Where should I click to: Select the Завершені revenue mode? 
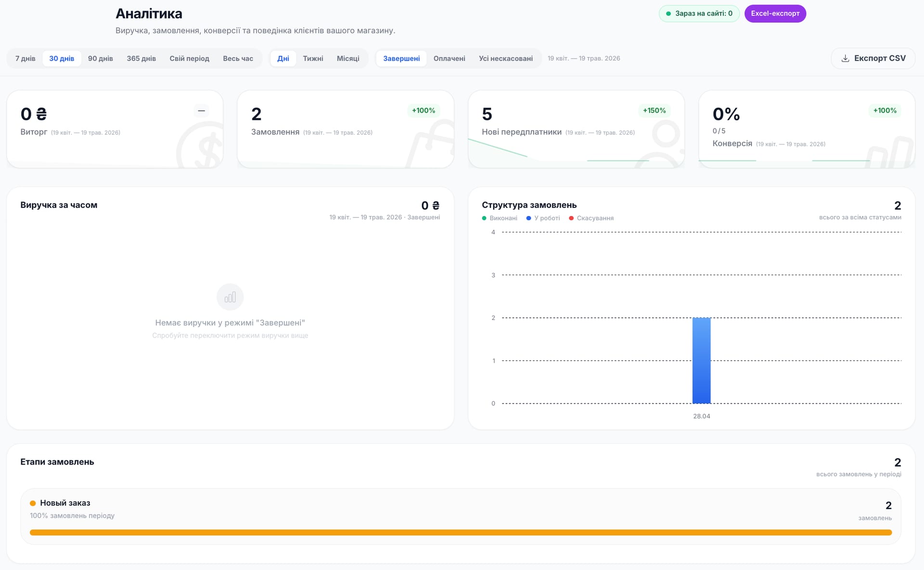point(401,58)
